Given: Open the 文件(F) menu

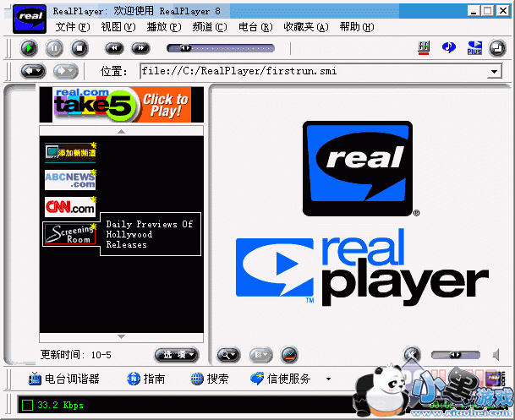Looking at the screenshot, I should (x=73, y=26).
